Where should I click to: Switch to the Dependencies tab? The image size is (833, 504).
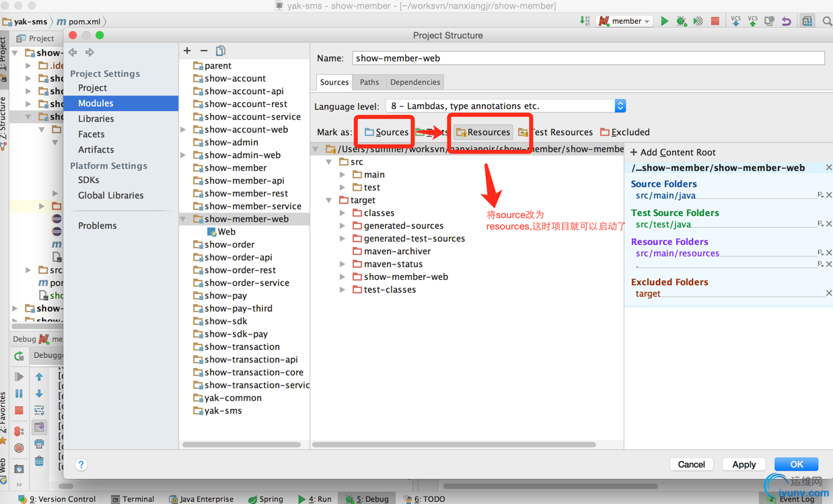coord(415,82)
